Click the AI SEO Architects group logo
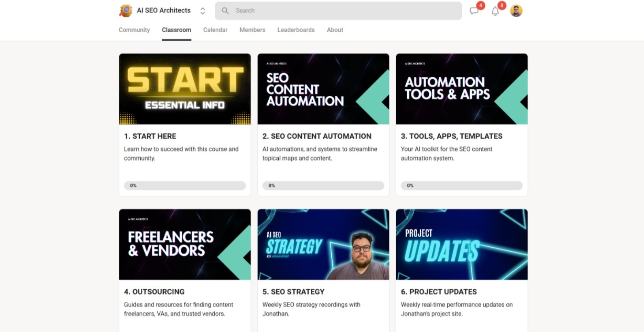The height and width of the screenshot is (332, 644). click(x=126, y=11)
